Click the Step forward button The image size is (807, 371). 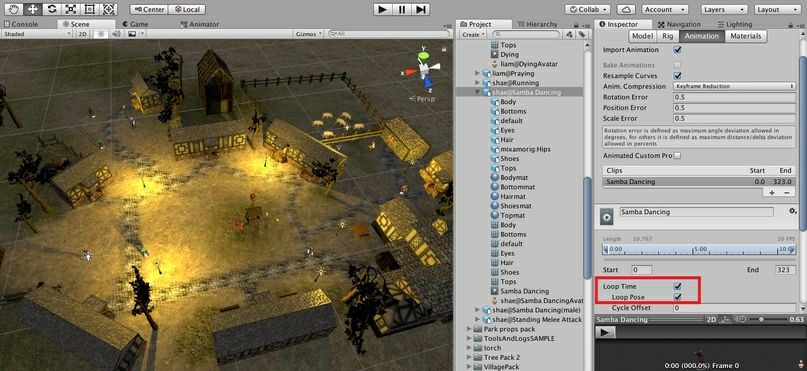click(420, 9)
